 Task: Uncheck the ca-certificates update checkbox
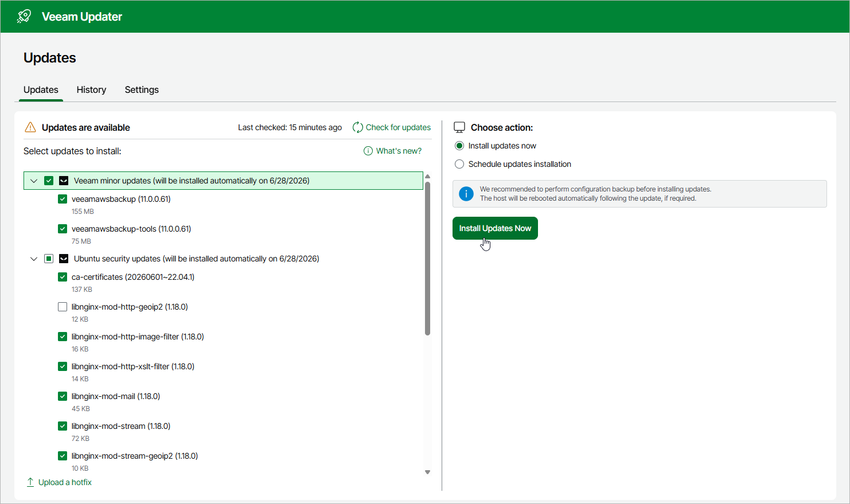pos(63,277)
